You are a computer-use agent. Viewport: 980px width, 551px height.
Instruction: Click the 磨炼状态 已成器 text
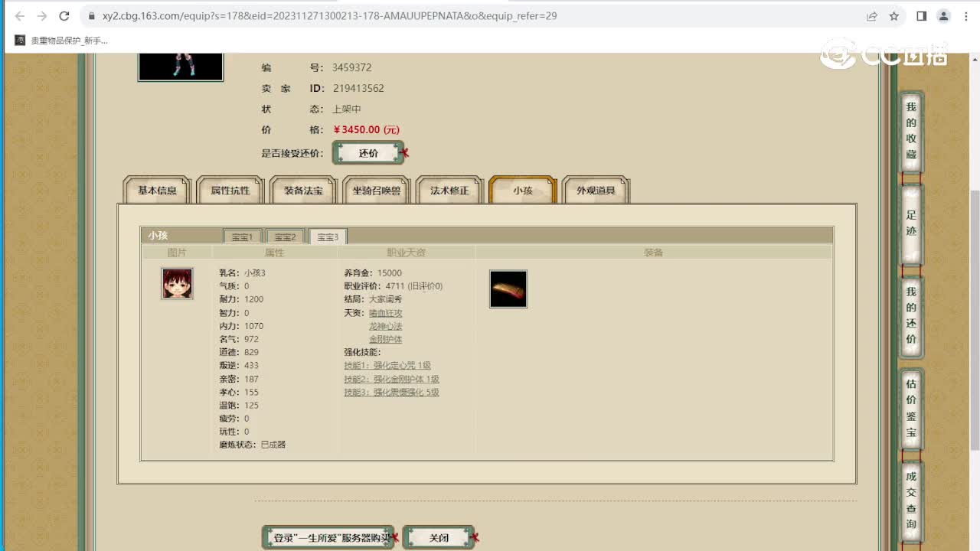click(252, 445)
